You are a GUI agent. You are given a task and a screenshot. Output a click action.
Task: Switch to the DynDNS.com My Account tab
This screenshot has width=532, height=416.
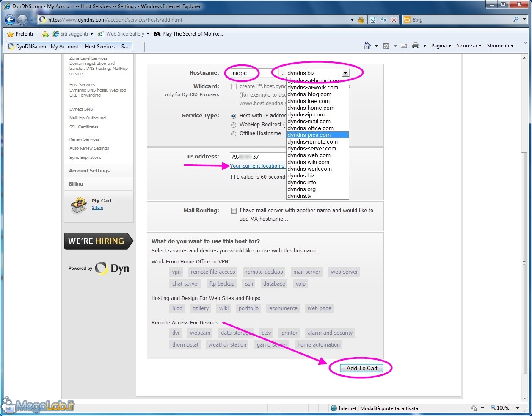[68, 47]
